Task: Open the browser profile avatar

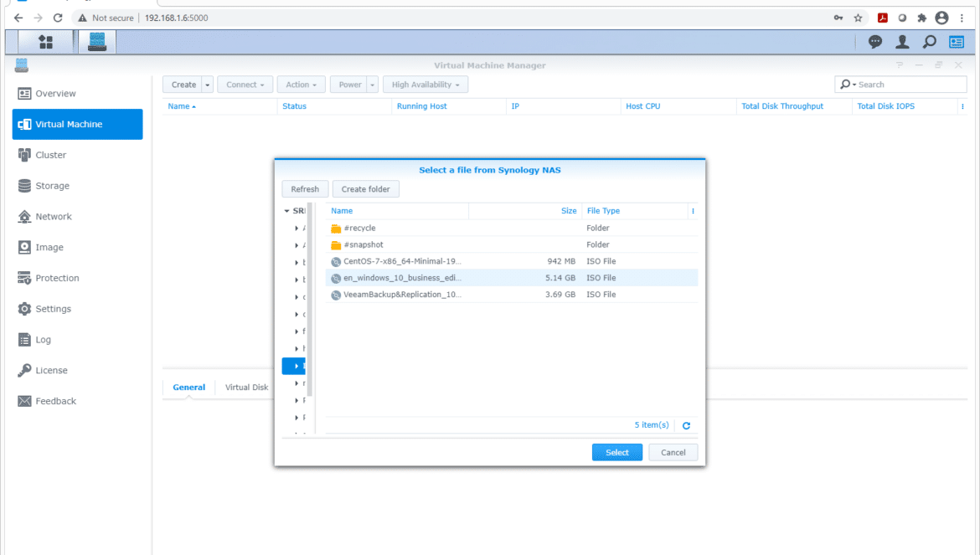Action: click(x=941, y=18)
